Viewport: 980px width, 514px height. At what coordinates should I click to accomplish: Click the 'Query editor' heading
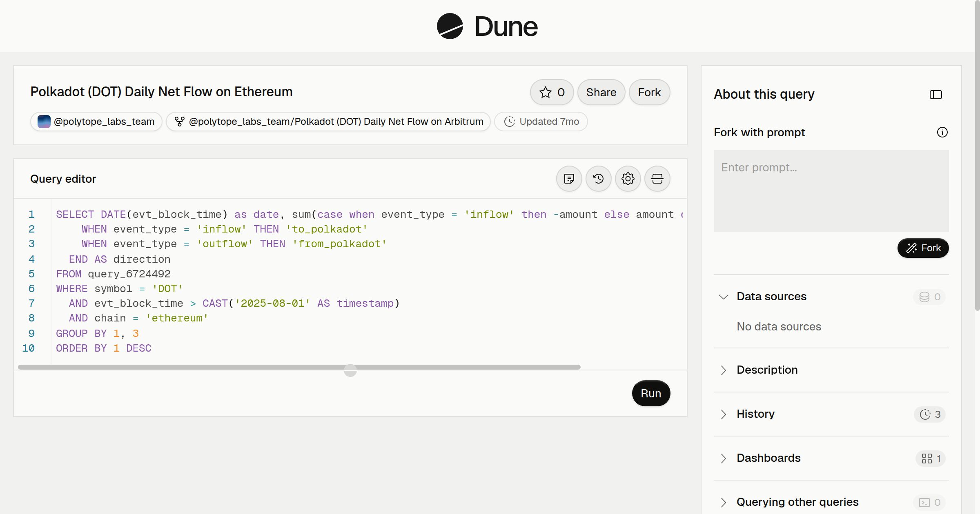63,179
